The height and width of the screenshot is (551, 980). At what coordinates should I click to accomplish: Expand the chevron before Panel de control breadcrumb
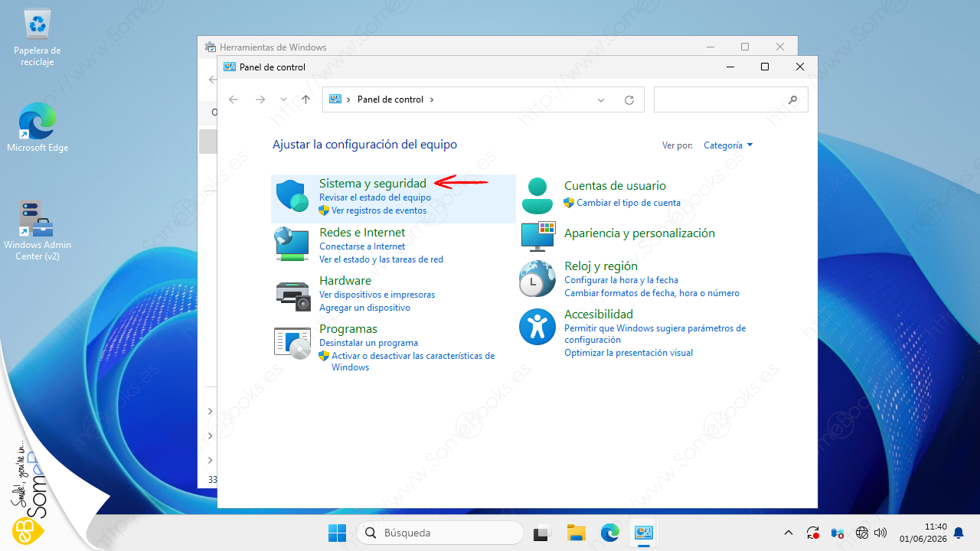click(x=349, y=99)
